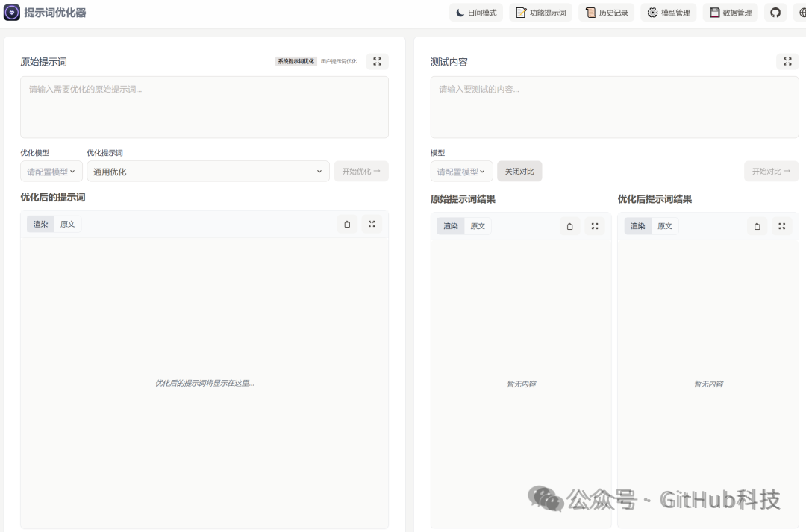Image resolution: width=806 pixels, height=532 pixels.
Task: Expand the 测试内容 input to fullscreen
Action: 787,62
